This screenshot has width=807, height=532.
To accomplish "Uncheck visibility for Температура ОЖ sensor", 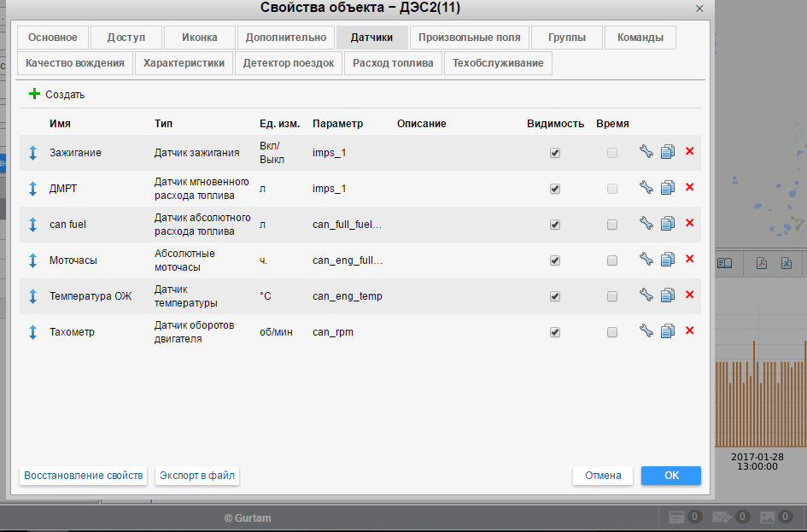I will (555, 296).
